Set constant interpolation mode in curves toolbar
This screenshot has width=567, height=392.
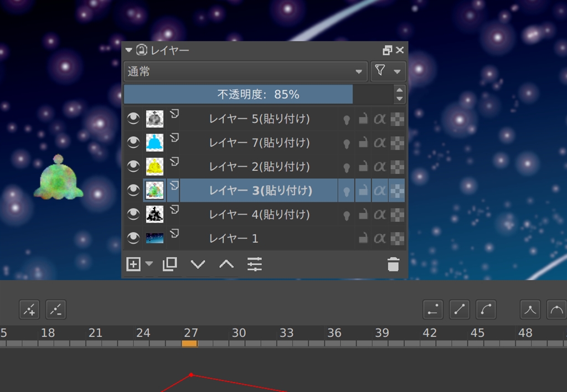click(x=433, y=309)
